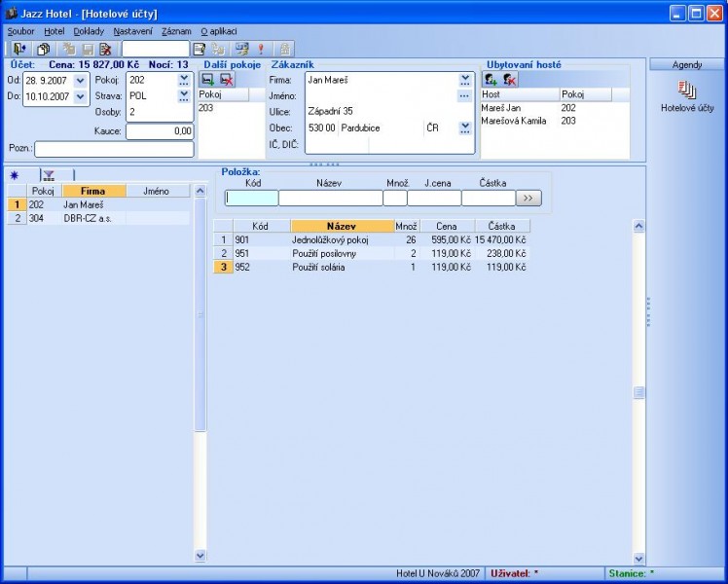This screenshot has width=728, height=584.
Task: Click the Agendy panel header
Action: [687, 64]
